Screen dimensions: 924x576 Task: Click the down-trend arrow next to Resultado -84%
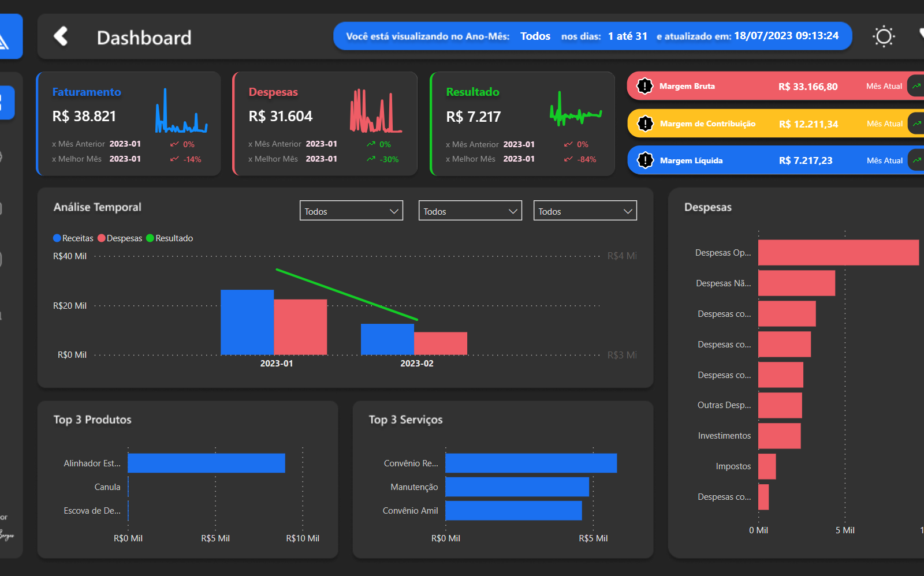tap(568, 159)
